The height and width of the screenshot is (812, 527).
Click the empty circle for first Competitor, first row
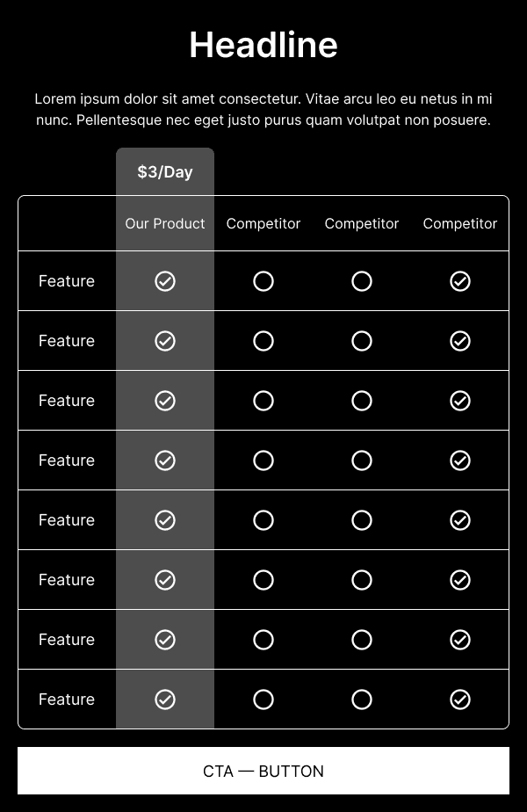click(x=263, y=281)
